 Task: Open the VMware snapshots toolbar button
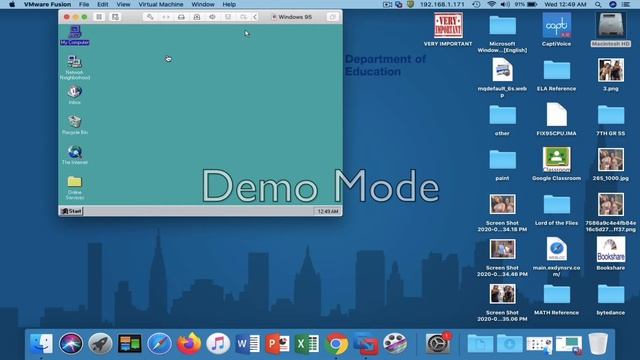[116, 17]
